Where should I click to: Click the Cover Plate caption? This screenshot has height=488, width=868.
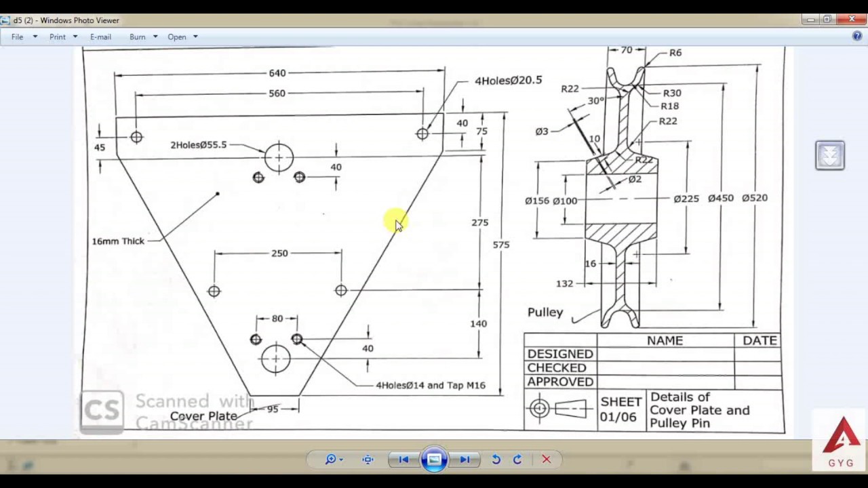203,416
